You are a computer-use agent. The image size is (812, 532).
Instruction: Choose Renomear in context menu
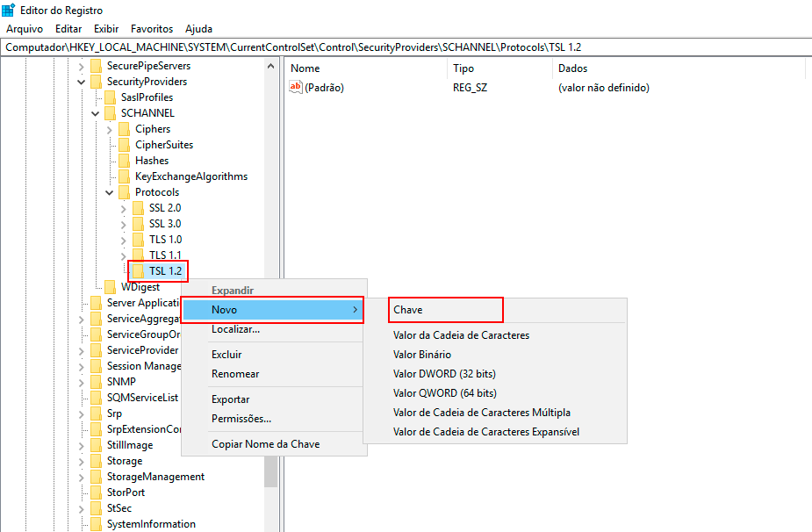tap(235, 374)
